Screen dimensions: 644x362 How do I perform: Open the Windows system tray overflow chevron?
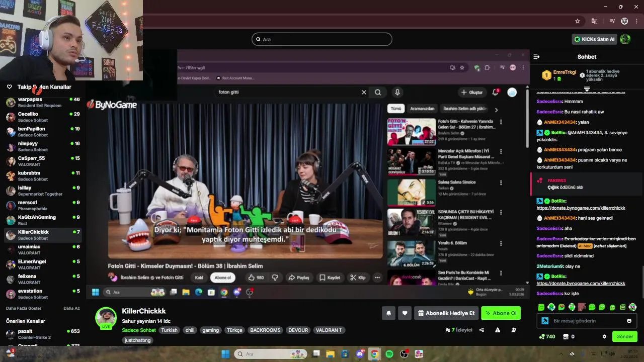point(561,354)
